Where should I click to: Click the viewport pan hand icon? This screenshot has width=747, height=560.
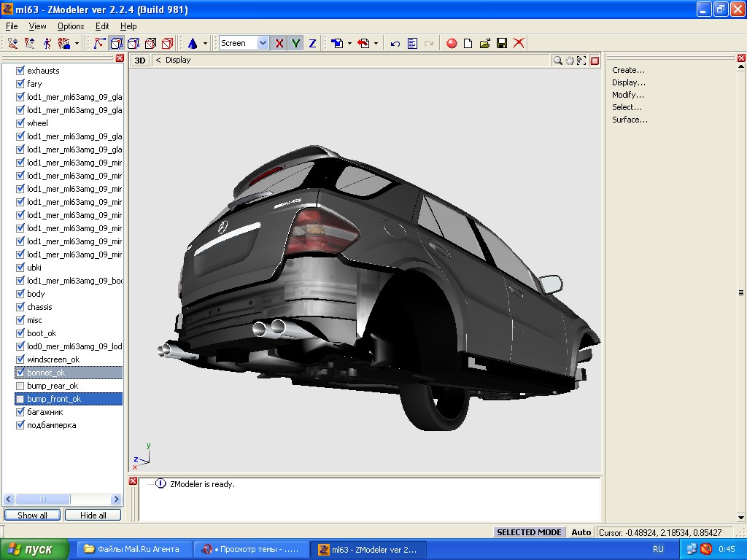pyautogui.click(x=570, y=61)
